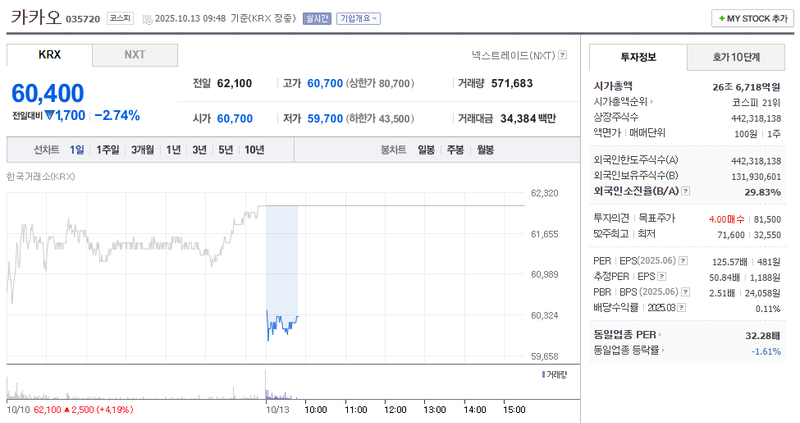Image resolution: width=800 pixels, height=423 pixels.
Task: Click the 실시간 real-time badge
Action: [317, 19]
